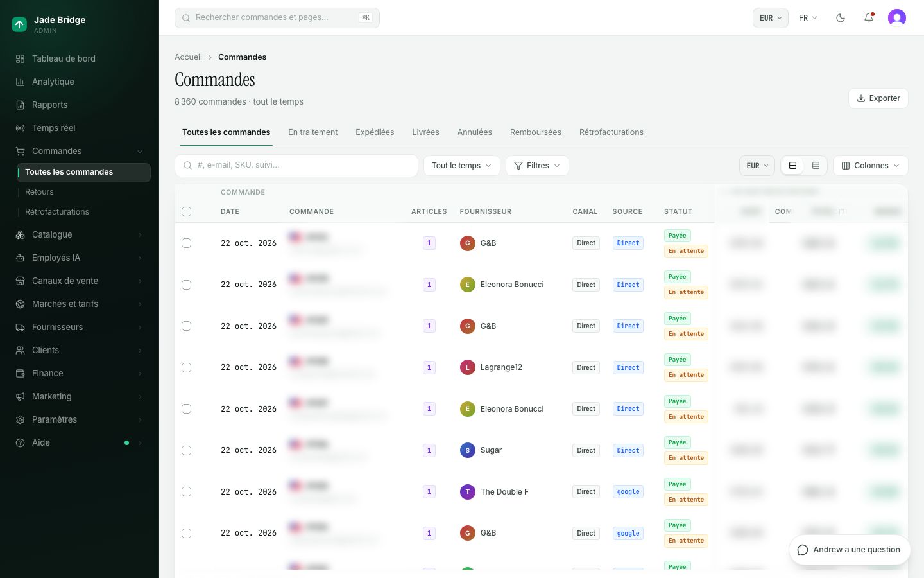Image resolution: width=924 pixels, height=578 pixels.
Task: Go to Accueil breadcrumb link
Action: tap(188, 57)
